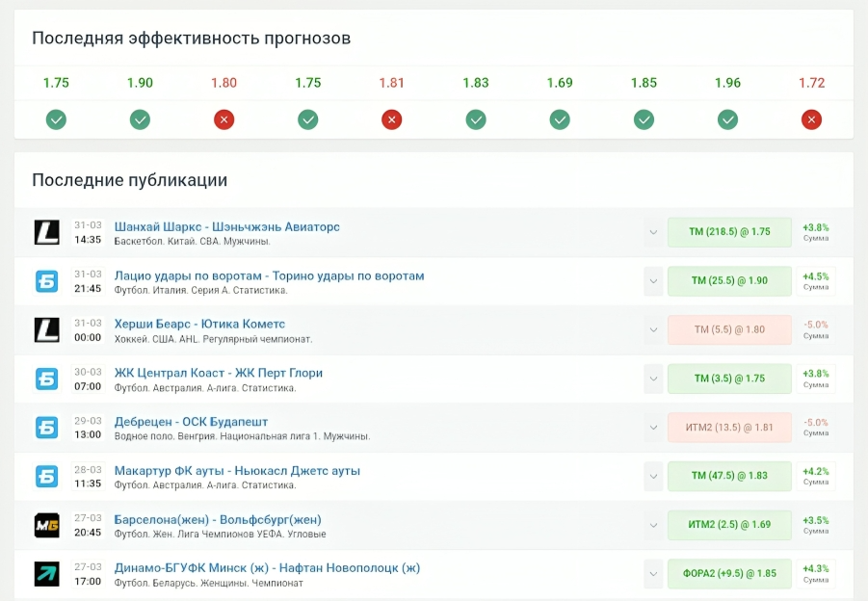Expand the chevron in Макартур ФК row
Screen dimensions: 868x601
pyautogui.click(x=654, y=477)
